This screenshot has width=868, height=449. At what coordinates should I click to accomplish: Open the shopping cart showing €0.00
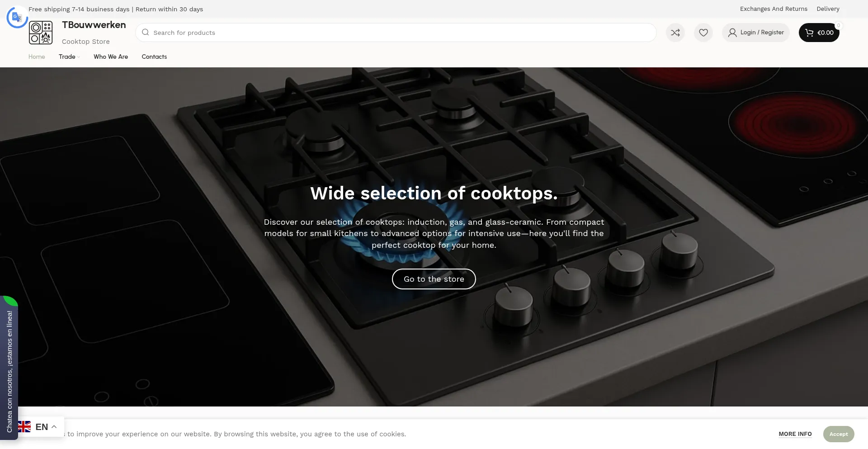819,33
